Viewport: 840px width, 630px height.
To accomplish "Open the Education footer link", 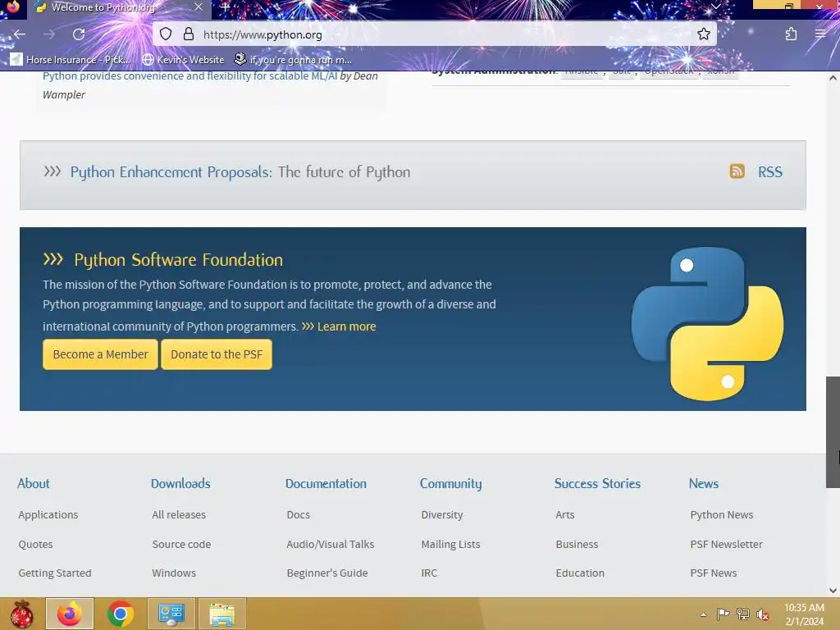I will click(580, 573).
